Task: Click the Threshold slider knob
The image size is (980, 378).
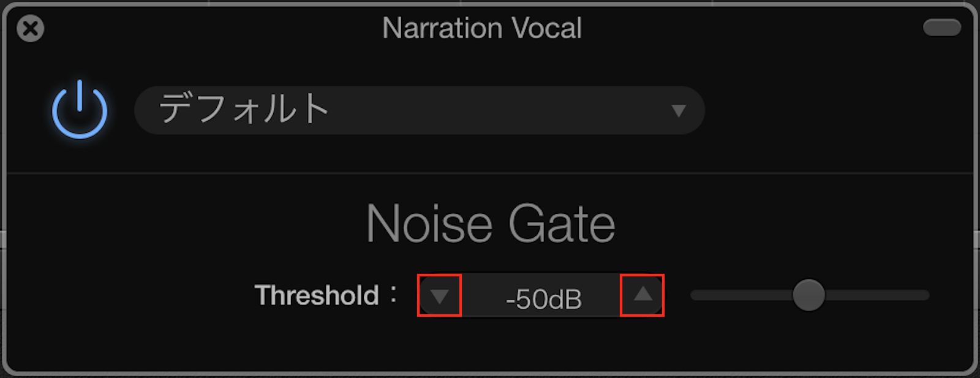Action: coord(809,295)
